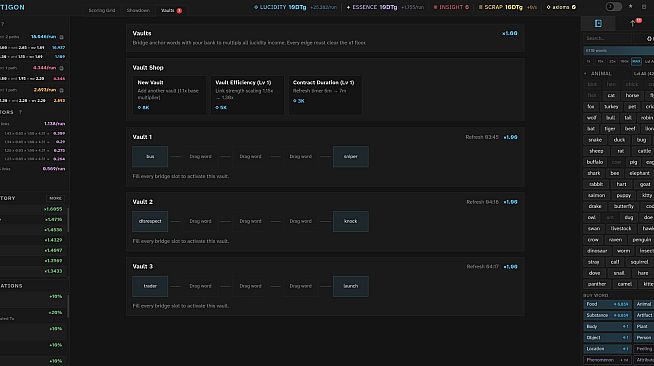Viewport: 654px width, 366px height.
Task: Click third Drag word slot in Vault 3
Action: tap(300, 286)
